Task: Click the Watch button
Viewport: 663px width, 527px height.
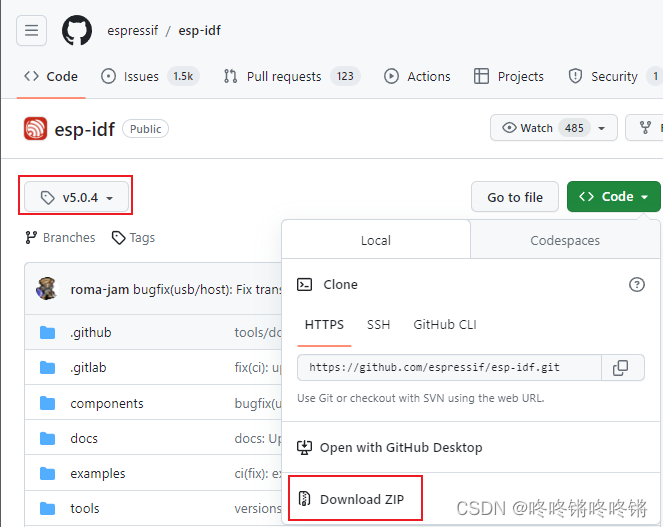Action: tap(554, 128)
